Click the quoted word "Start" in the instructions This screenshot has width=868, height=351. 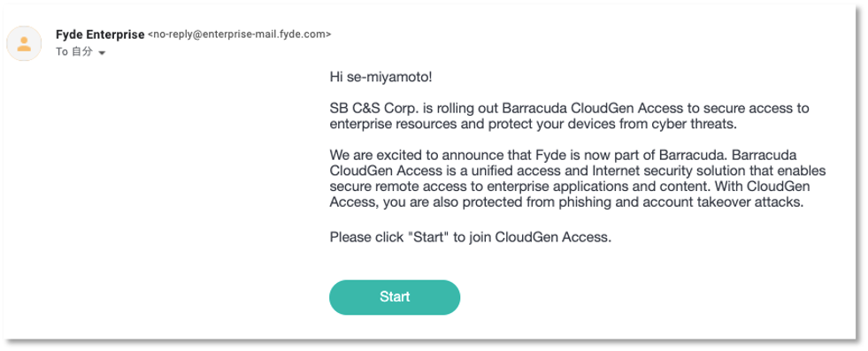click(428, 238)
